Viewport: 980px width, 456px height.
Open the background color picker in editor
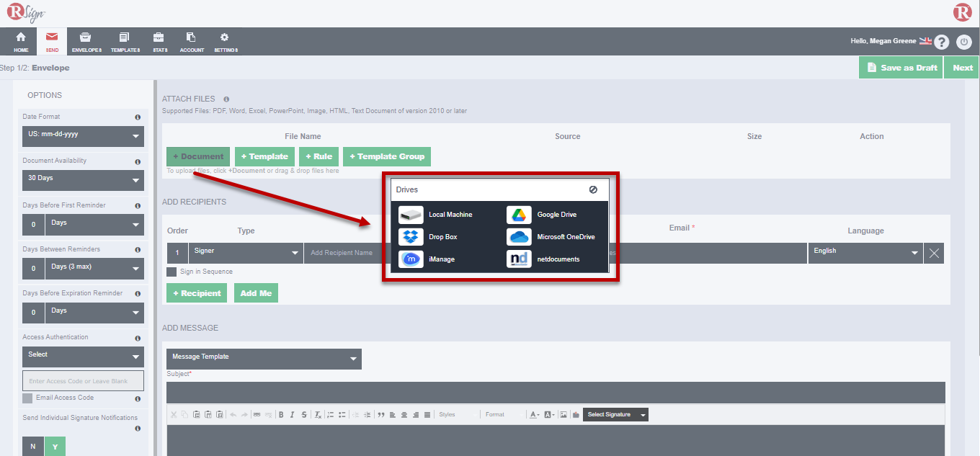click(549, 414)
